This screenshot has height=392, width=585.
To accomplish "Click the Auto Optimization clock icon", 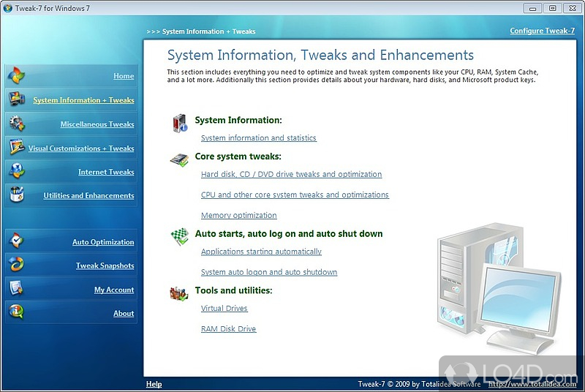I will [16, 241].
